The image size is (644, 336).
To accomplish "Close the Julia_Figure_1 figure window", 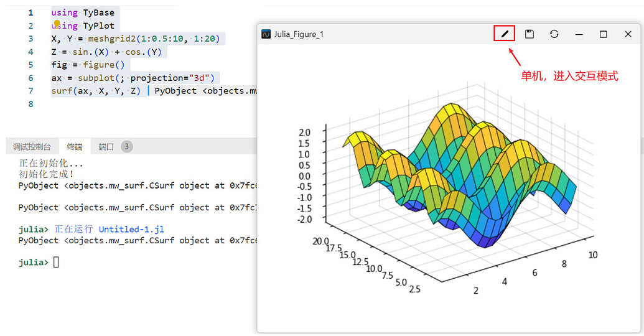I will [628, 34].
